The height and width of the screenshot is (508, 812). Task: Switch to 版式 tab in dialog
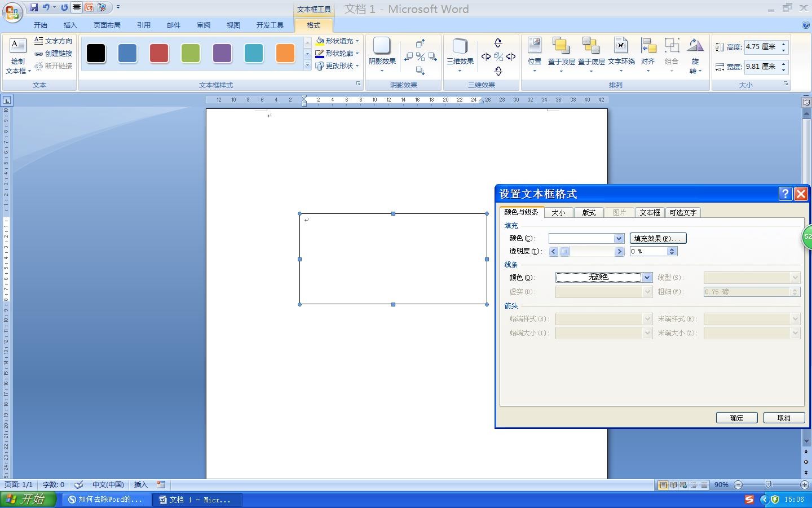[589, 212]
